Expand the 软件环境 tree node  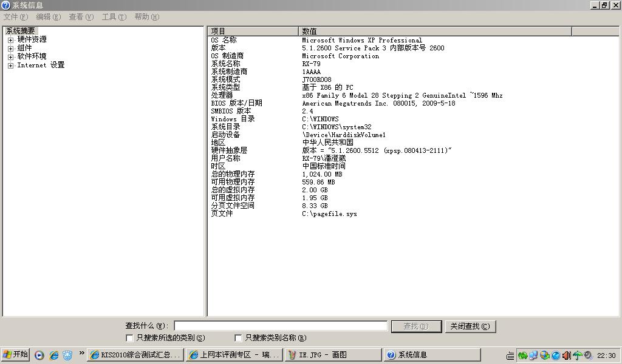point(11,57)
